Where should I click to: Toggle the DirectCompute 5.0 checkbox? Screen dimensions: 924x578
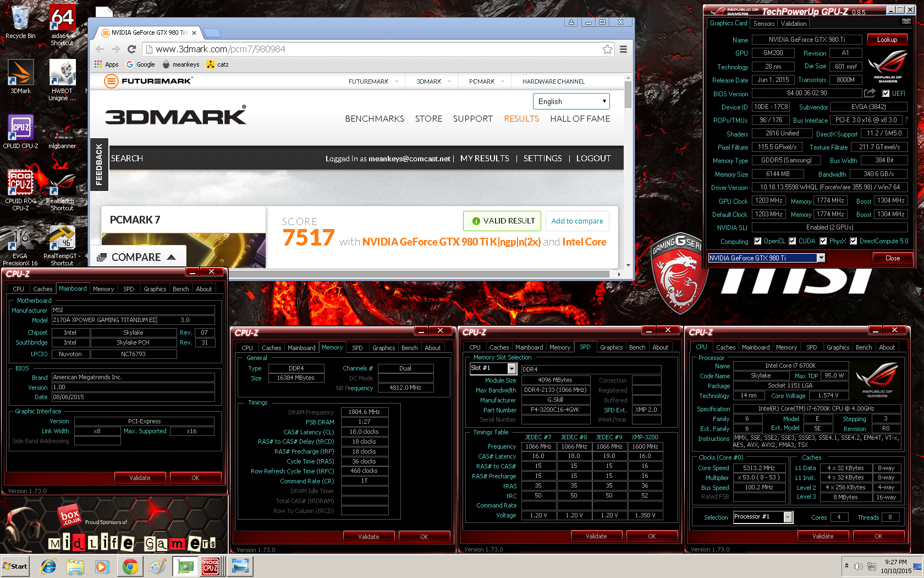(853, 241)
